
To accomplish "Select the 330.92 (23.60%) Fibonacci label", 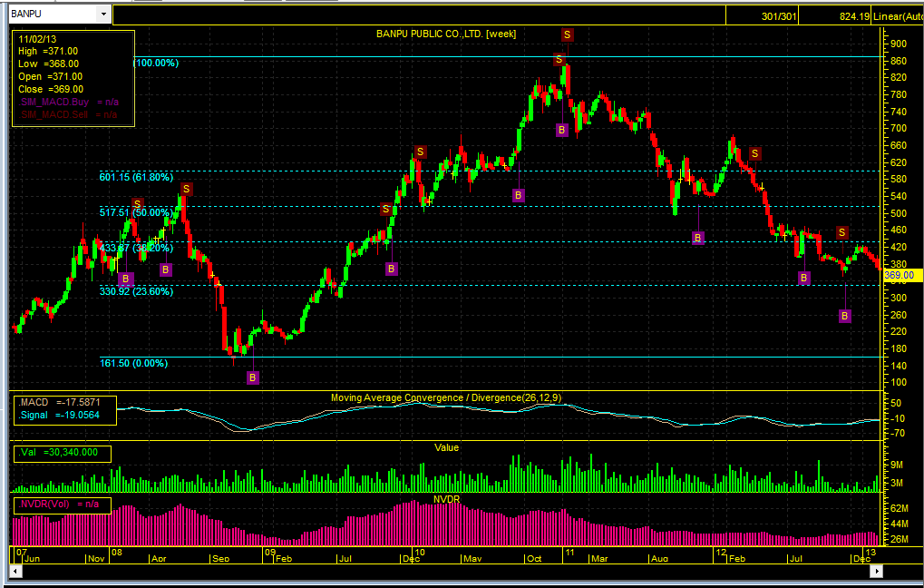I will click(x=136, y=291).
